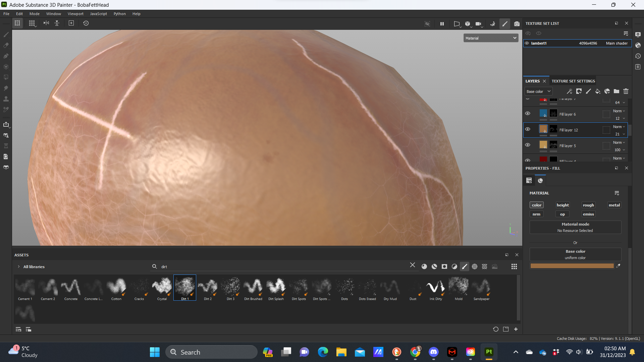Open Fill layer 12 blending mode dropdown
The width and height of the screenshot is (644, 362).
(619, 127)
